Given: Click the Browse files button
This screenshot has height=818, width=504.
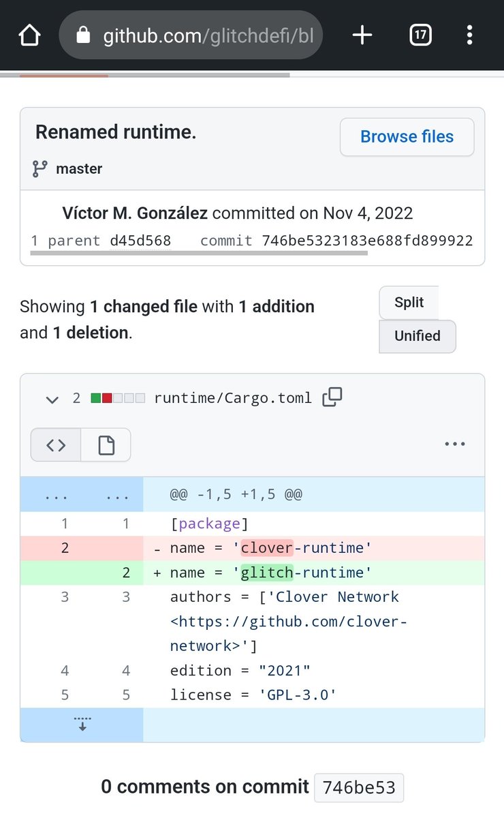Looking at the screenshot, I should click(407, 137).
